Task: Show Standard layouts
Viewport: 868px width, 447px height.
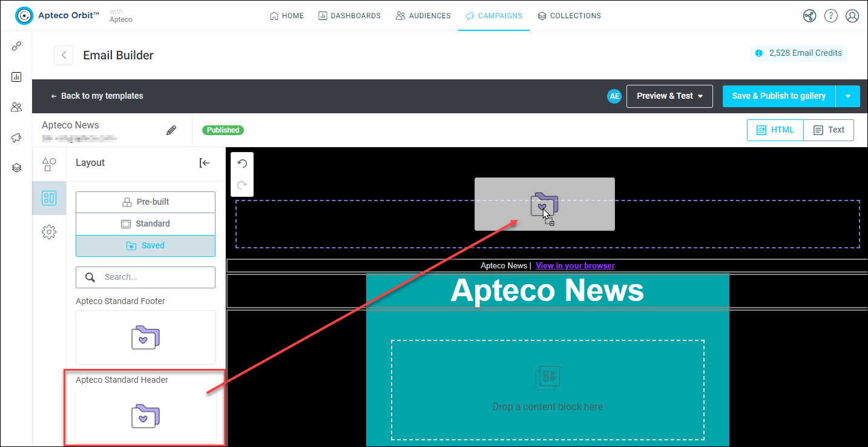Action: point(145,224)
